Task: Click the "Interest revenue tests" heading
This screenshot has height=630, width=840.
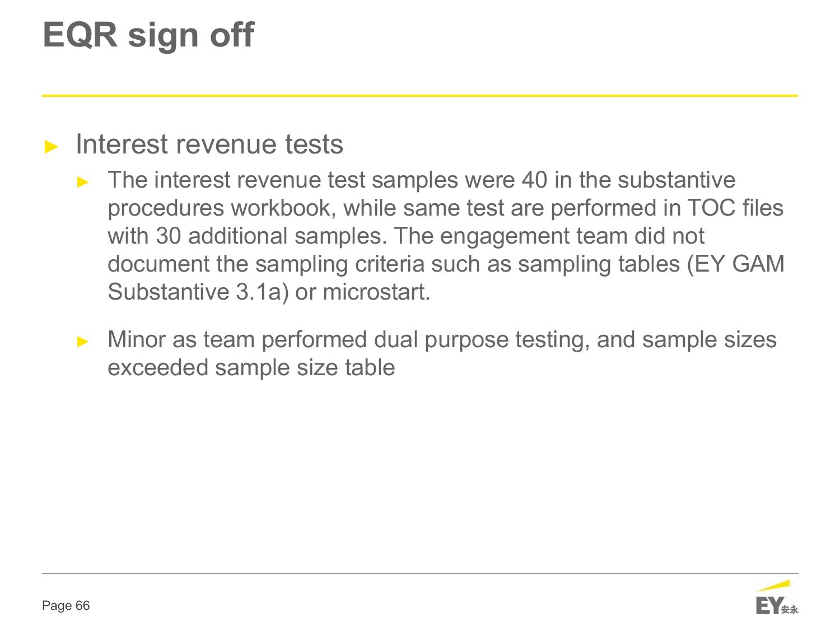Action: click(209, 144)
